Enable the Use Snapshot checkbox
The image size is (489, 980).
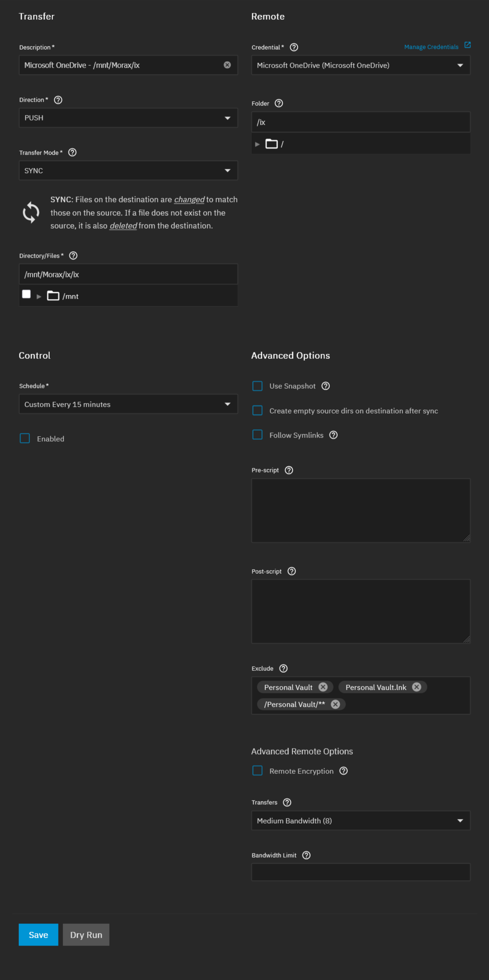[258, 386]
